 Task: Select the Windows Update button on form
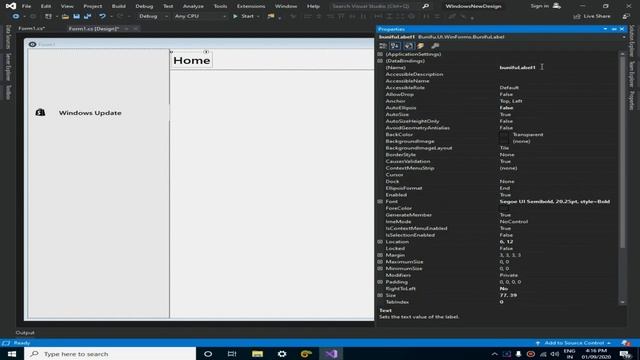(x=98, y=113)
